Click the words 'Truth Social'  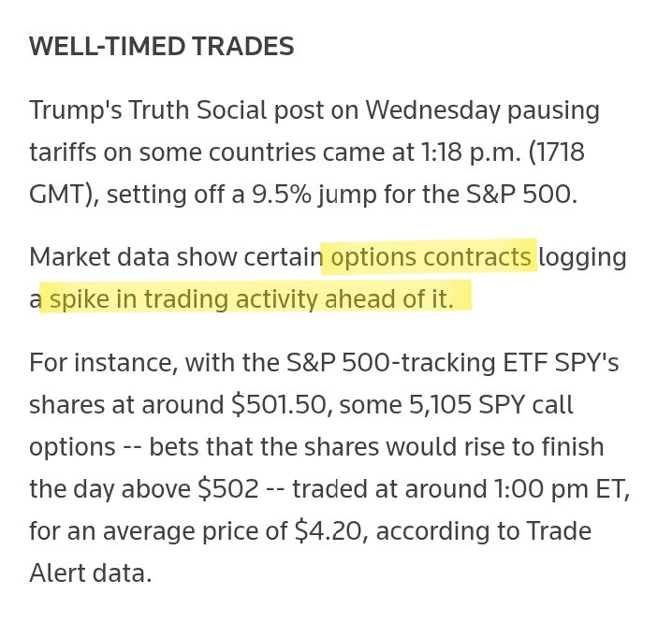(x=197, y=109)
